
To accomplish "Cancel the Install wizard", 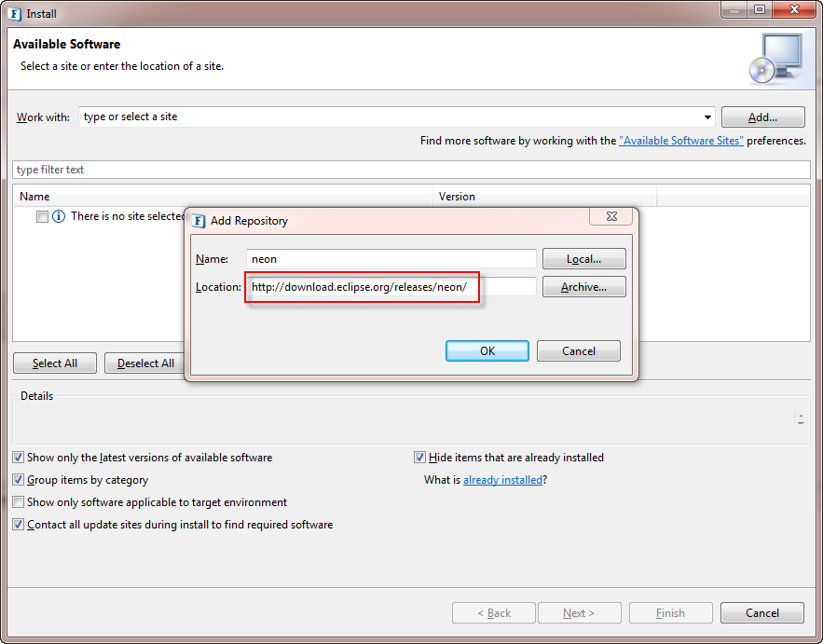I will [762, 613].
